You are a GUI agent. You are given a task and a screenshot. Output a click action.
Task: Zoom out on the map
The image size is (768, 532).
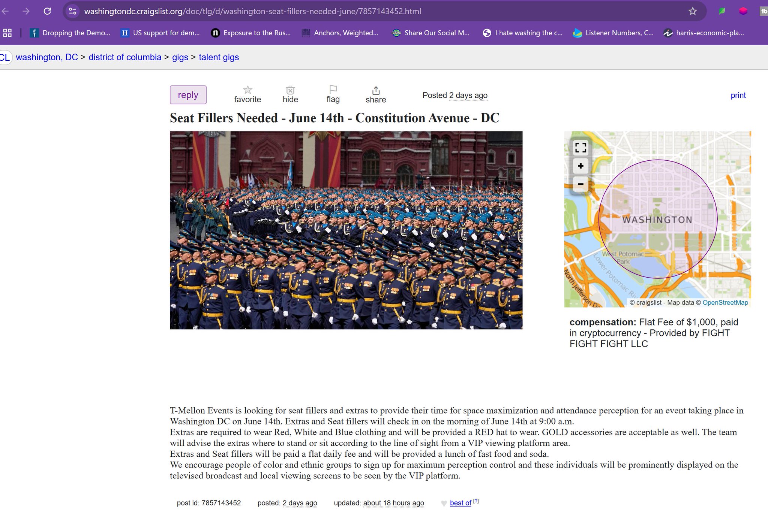(x=580, y=184)
